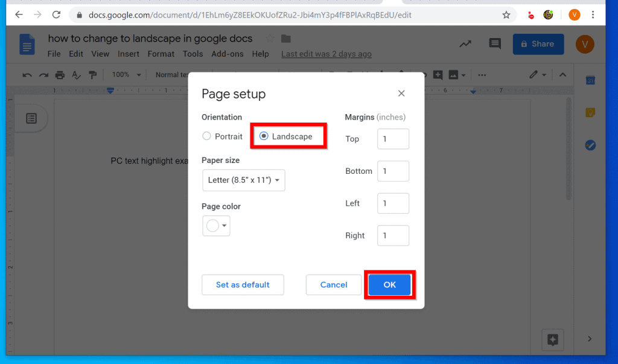
Task: Redo the action in the toolbar
Action: click(43, 75)
